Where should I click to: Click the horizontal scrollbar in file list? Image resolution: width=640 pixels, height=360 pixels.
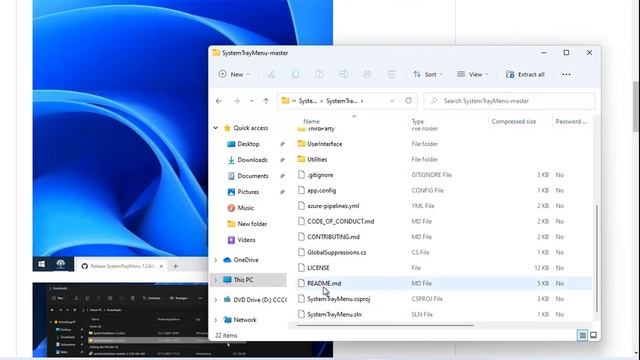click(385, 326)
